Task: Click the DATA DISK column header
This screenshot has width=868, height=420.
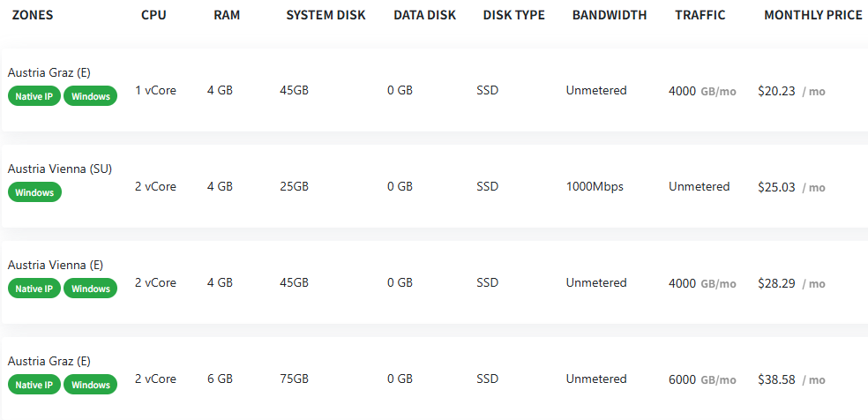Action: (x=425, y=16)
